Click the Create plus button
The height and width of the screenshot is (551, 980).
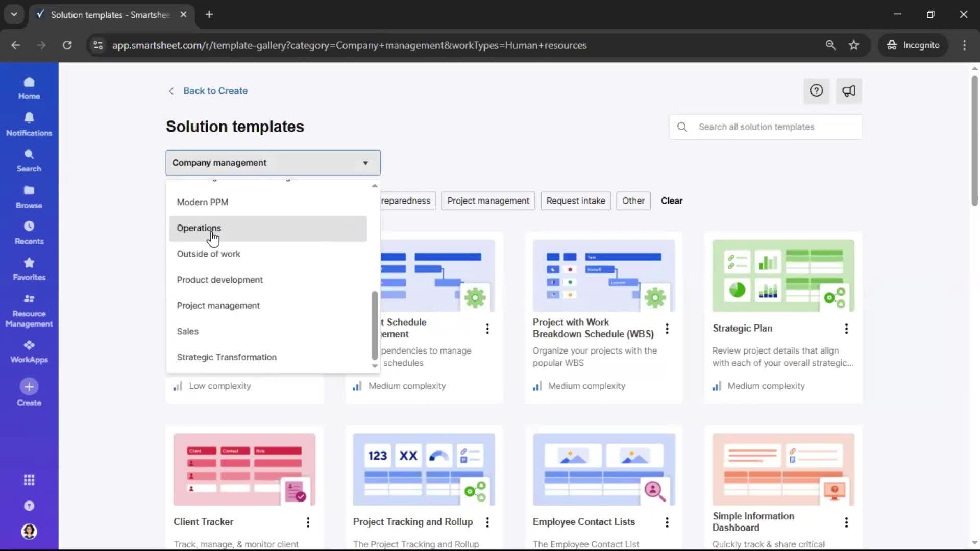tap(29, 387)
